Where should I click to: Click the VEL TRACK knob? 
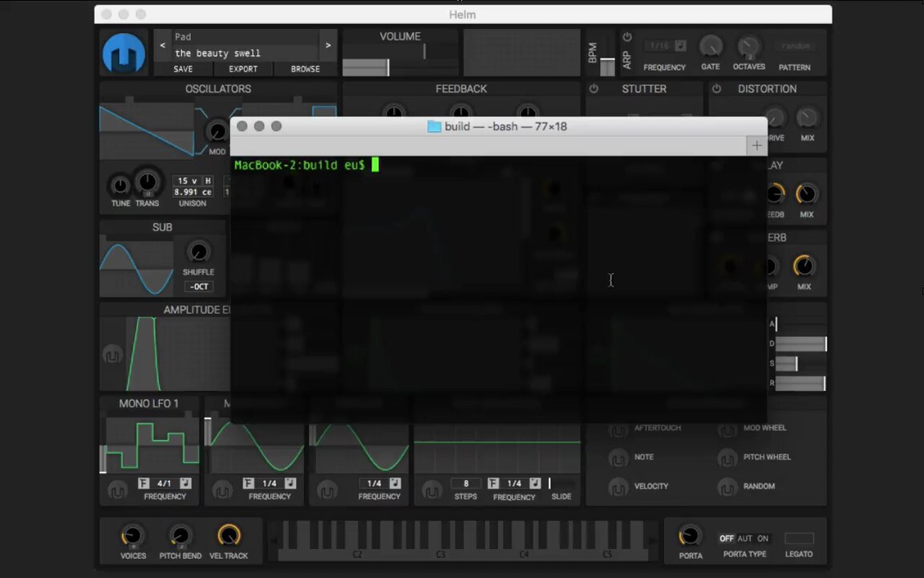point(229,535)
